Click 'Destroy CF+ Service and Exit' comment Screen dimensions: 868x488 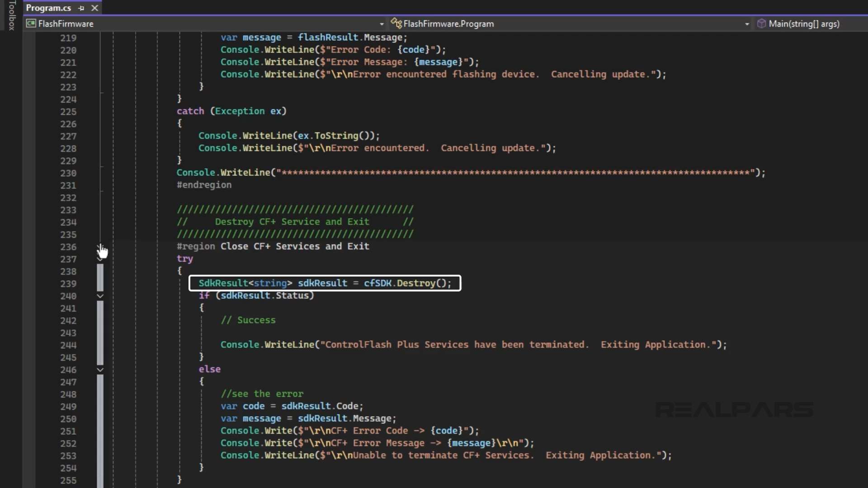click(292, 222)
